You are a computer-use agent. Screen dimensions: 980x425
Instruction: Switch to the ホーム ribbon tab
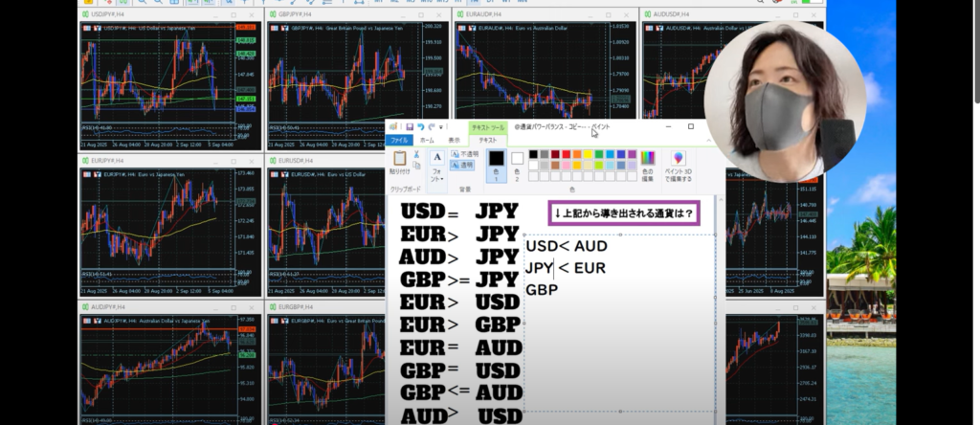[427, 140]
